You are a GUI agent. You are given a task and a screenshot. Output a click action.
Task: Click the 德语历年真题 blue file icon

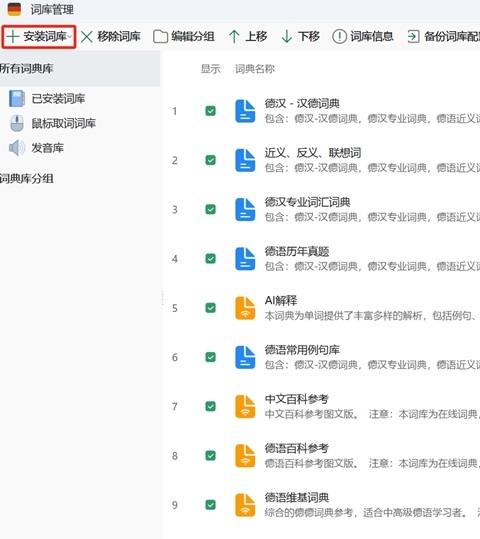245,258
